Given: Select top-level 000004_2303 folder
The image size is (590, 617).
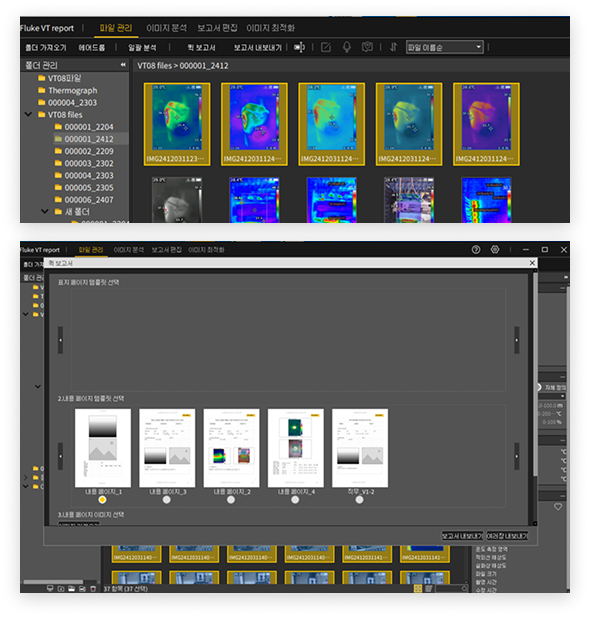Looking at the screenshot, I should (x=68, y=103).
